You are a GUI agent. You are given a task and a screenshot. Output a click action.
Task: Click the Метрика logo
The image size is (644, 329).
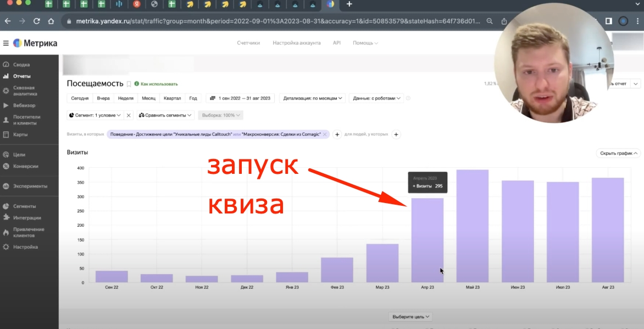(x=35, y=43)
